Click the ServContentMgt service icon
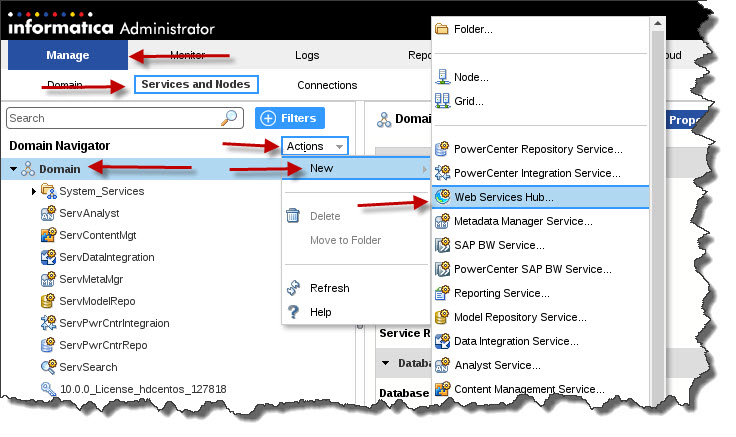The width and height of the screenshot is (736, 437). [x=48, y=235]
